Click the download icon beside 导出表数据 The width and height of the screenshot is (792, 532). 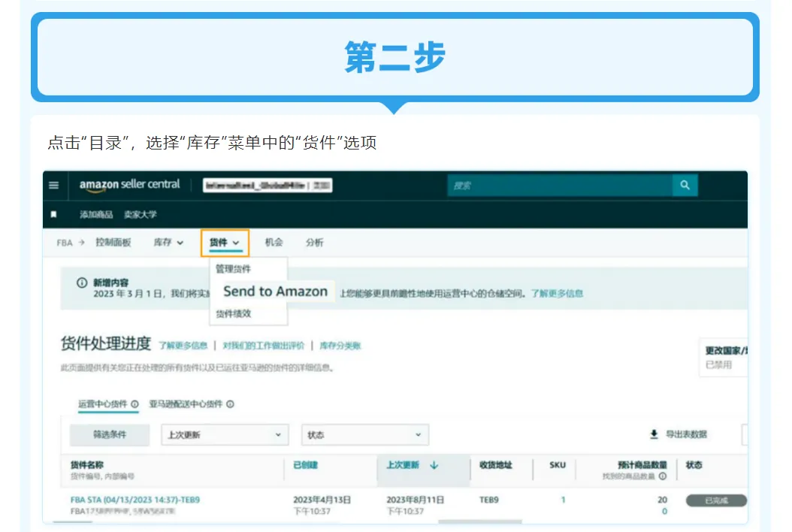pyautogui.click(x=654, y=434)
